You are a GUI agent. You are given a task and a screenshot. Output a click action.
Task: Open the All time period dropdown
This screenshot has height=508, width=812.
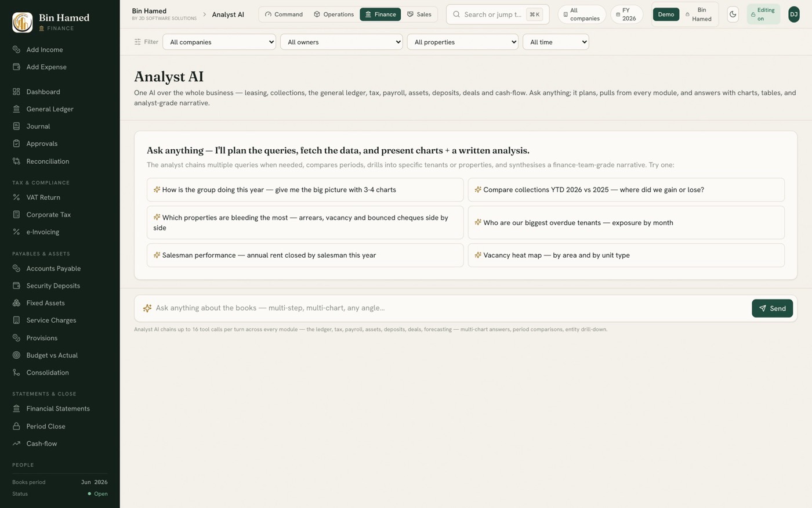coord(556,42)
